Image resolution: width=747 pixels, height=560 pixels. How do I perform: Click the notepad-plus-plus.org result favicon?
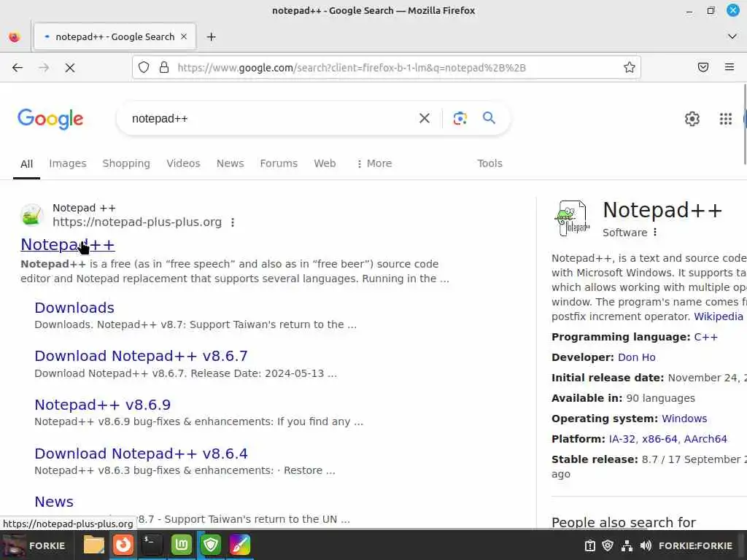pos(32,215)
